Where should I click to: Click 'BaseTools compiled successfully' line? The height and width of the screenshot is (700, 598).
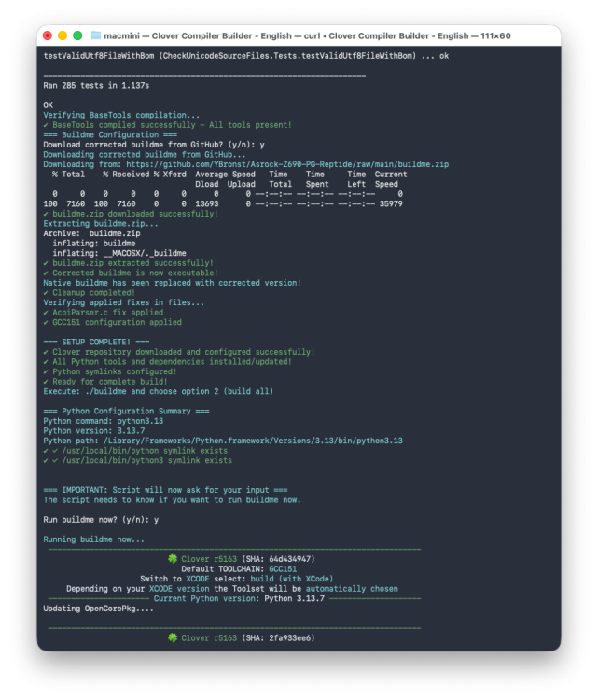click(167, 125)
